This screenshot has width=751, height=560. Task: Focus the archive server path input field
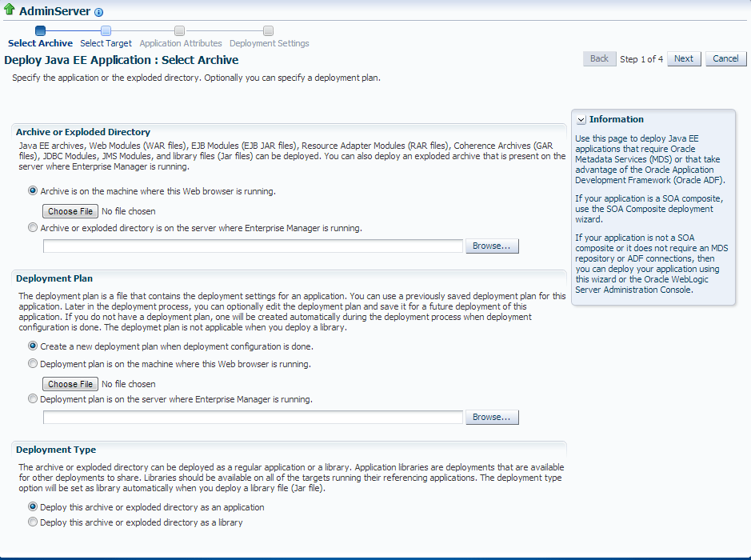point(253,246)
